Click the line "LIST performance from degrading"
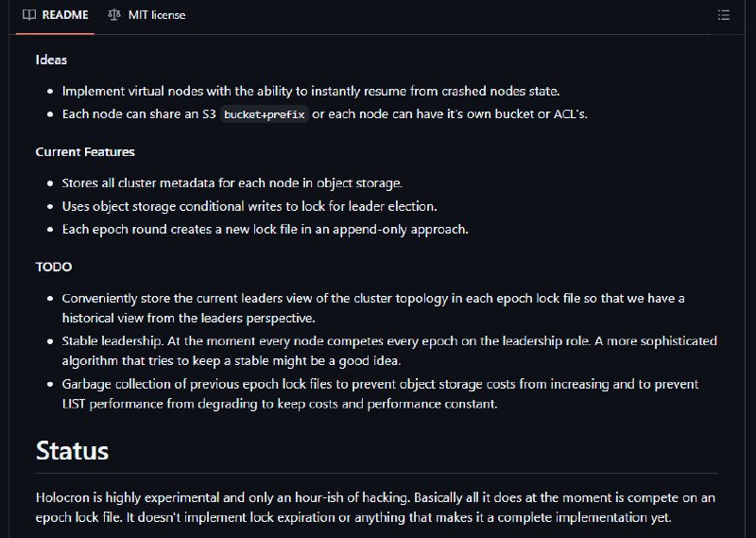 pyautogui.click(x=280, y=404)
